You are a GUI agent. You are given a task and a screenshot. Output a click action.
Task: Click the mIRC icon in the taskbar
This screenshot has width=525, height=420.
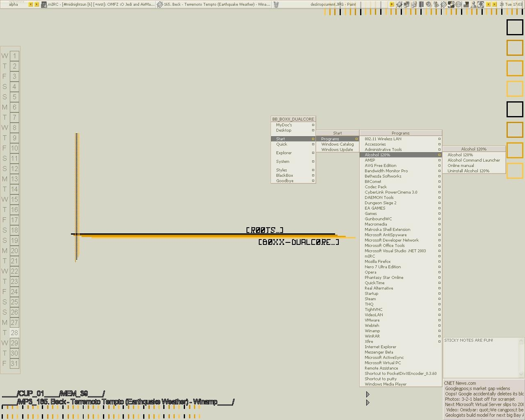point(44,5)
